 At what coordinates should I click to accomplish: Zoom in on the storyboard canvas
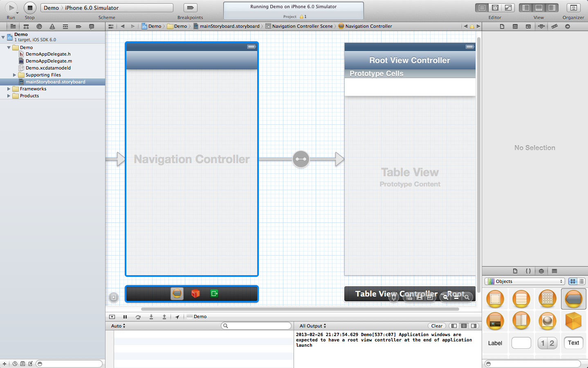(x=467, y=297)
